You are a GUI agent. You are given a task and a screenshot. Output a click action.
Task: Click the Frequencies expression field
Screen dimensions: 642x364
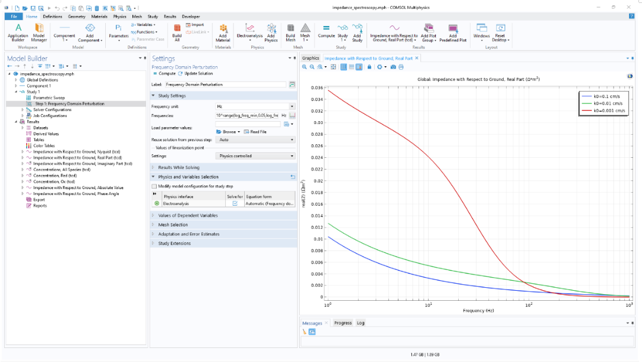tap(247, 115)
